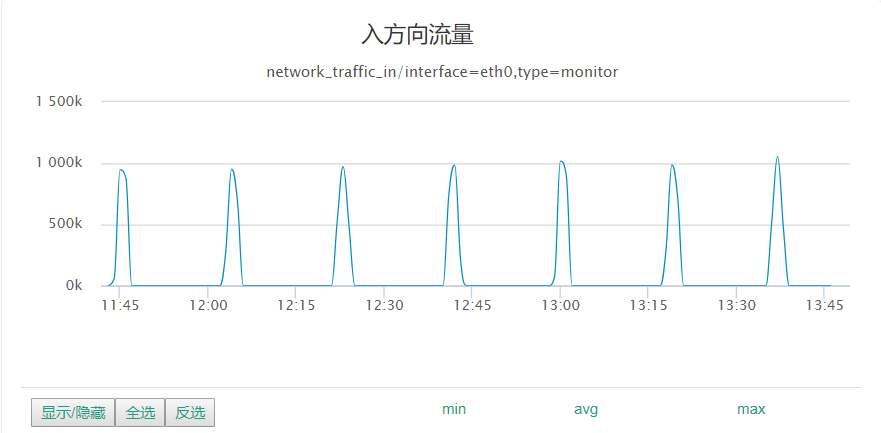Click the traffic peak after 13:15
The image size is (881, 433).
tap(672, 165)
